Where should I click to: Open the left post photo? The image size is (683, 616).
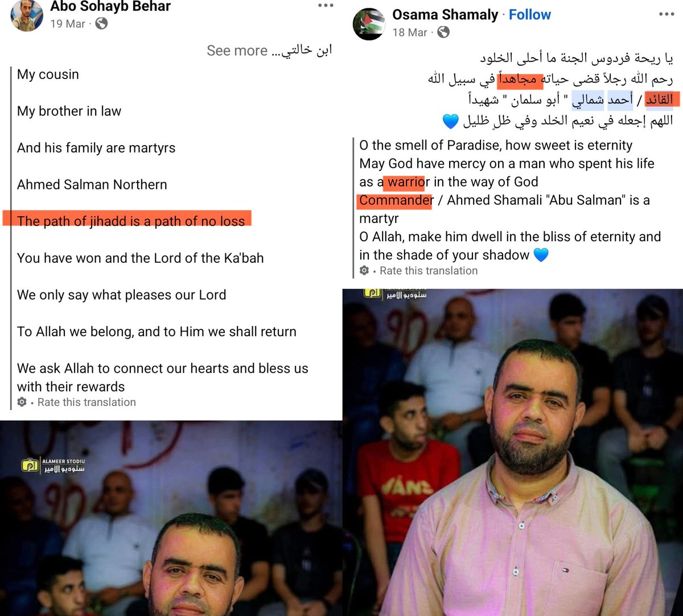pyautogui.click(x=171, y=518)
